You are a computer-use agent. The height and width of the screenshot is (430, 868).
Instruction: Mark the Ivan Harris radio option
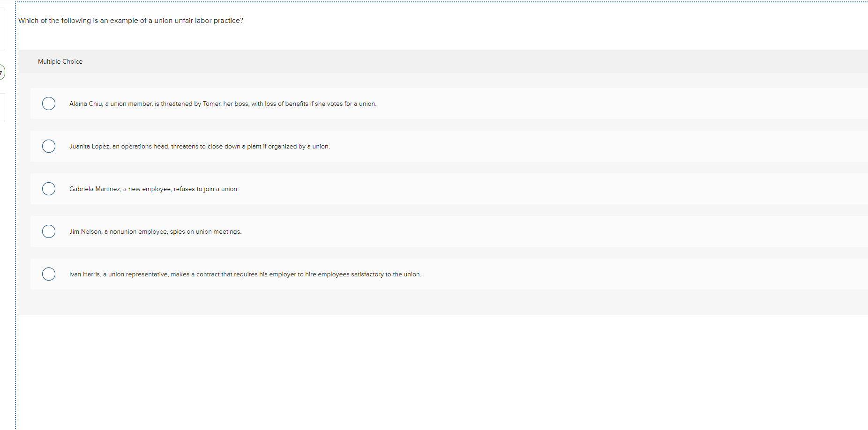pos(49,274)
